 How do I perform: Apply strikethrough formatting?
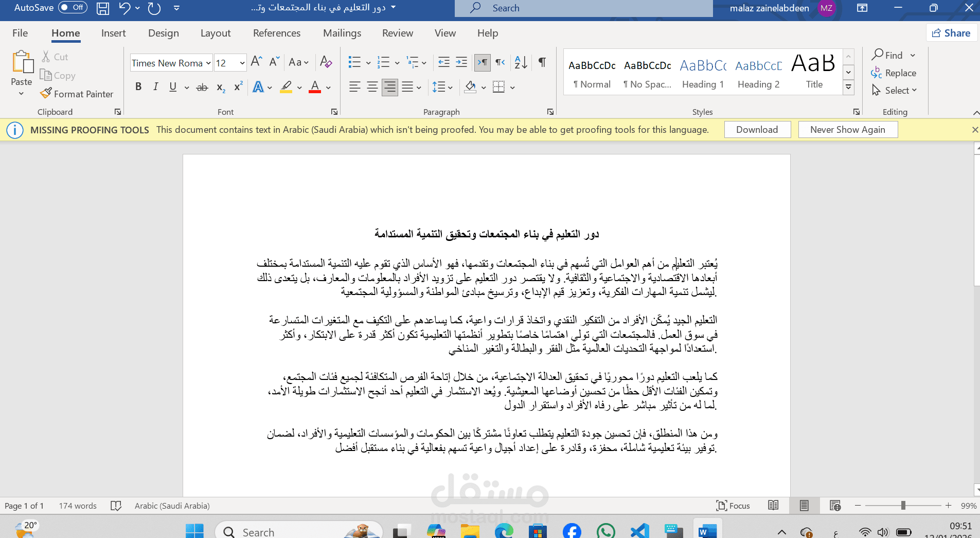coord(202,88)
